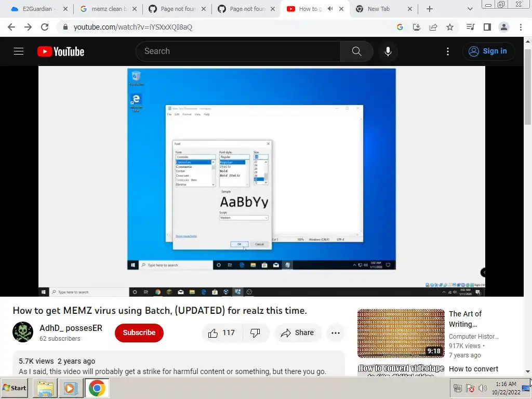Open The Art of Writing video title
532x399 pixels.
(465, 319)
